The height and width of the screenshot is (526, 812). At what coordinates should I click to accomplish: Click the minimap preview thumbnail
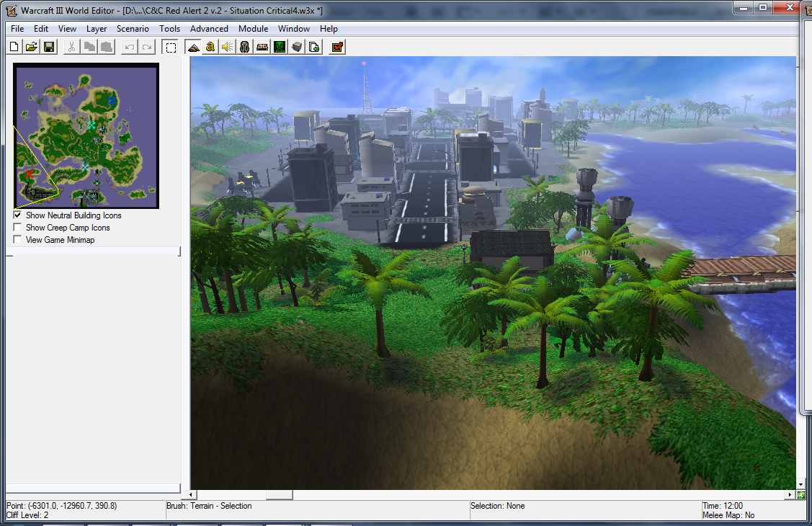click(86, 136)
